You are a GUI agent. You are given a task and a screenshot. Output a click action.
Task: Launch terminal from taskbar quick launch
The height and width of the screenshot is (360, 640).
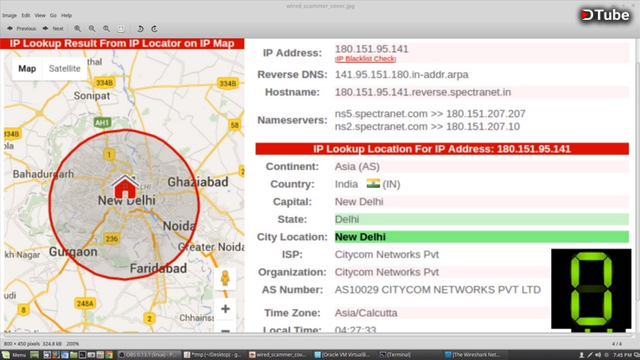pyautogui.click(x=82, y=355)
